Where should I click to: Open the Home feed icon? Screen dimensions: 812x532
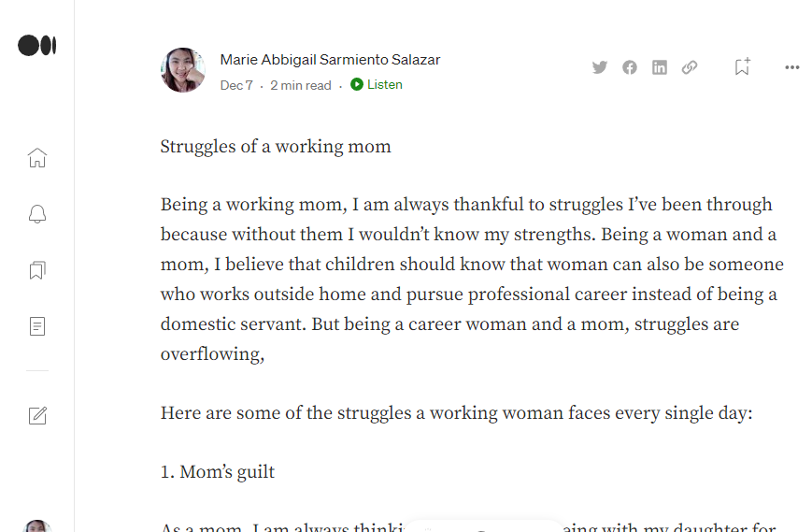point(37,157)
